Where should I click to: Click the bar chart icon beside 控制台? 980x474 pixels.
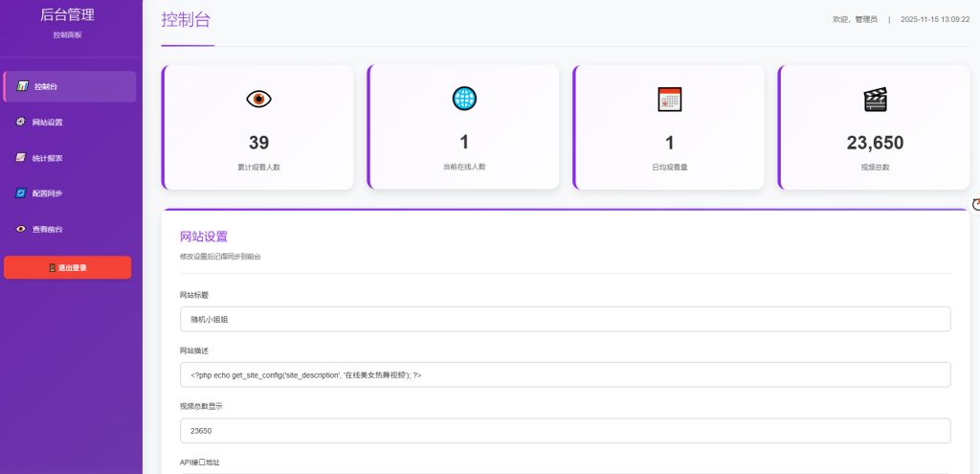tap(22, 86)
